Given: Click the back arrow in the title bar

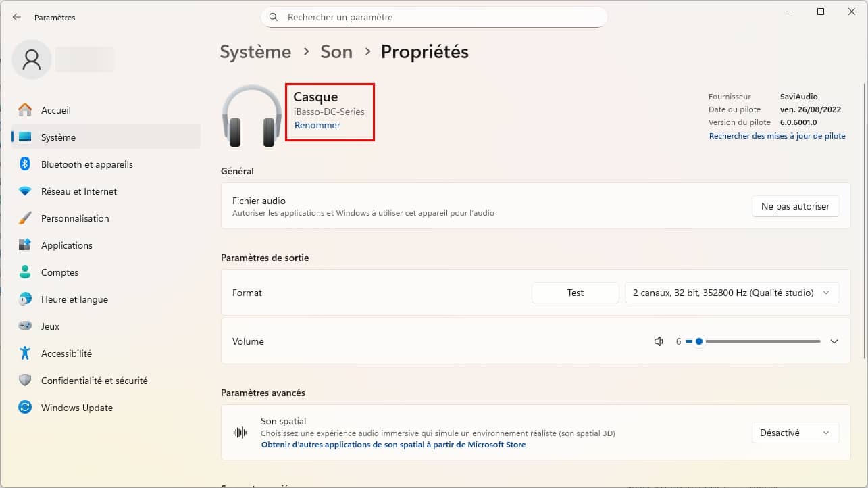Looking at the screenshot, I should pos(17,17).
